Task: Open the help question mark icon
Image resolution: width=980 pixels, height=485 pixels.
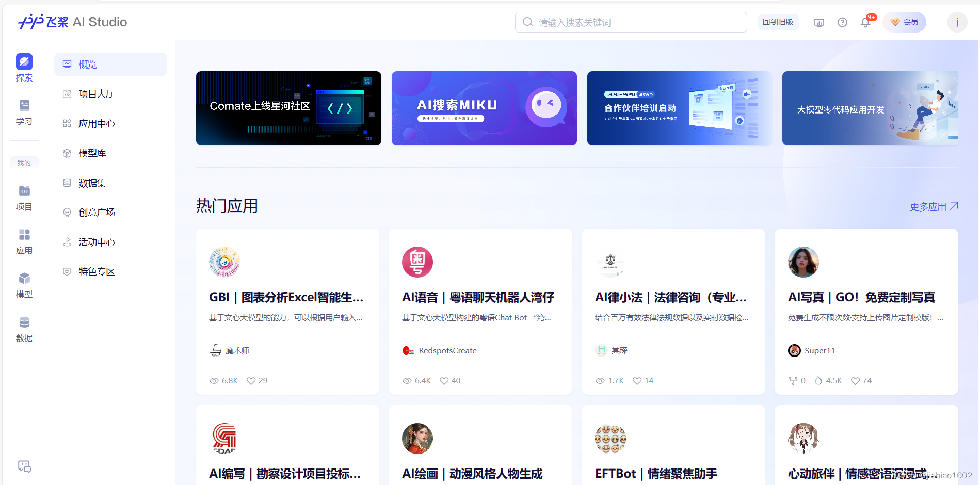Action: click(x=842, y=22)
